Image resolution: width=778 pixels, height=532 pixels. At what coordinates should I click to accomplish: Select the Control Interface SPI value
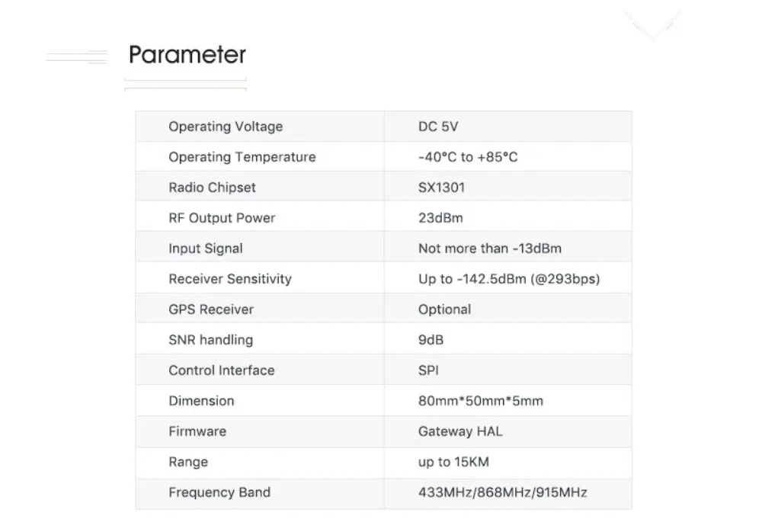pyautogui.click(x=428, y=370)
